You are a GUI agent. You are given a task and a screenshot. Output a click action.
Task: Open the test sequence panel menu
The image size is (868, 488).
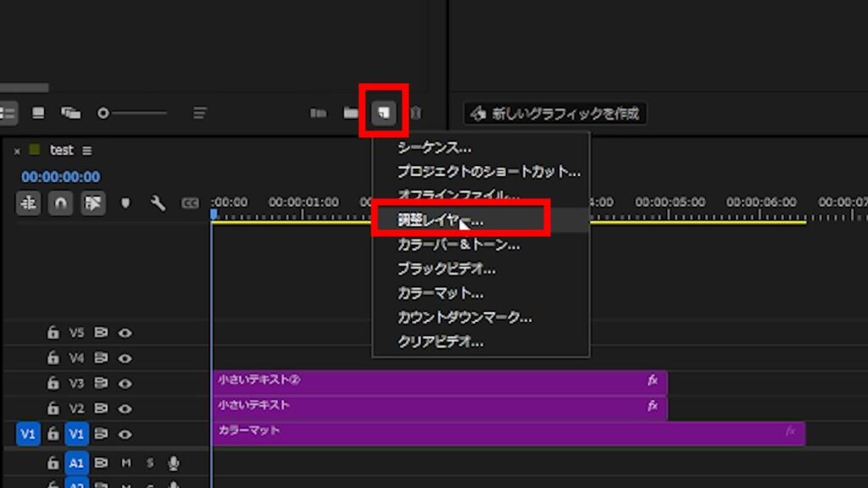87,151
